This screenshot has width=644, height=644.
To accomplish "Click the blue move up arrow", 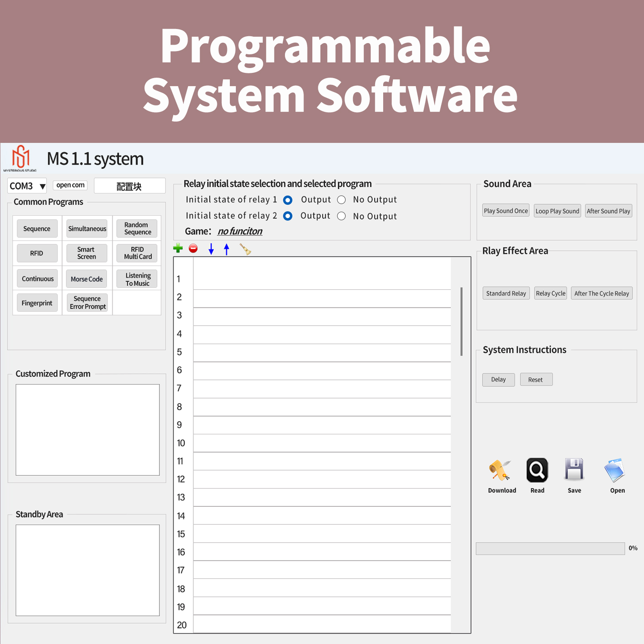I will (227, 249).
